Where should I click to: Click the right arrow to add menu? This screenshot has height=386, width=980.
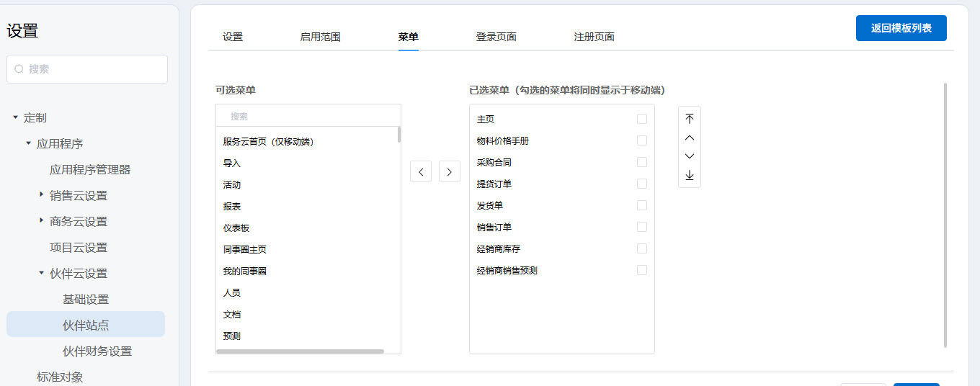(449, 171)
